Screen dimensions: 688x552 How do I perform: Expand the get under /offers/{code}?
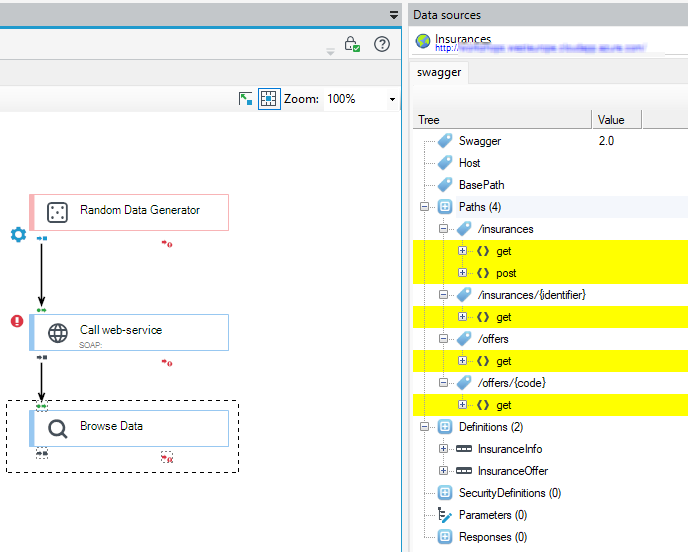pyautogui.click(x=462, y=405)
